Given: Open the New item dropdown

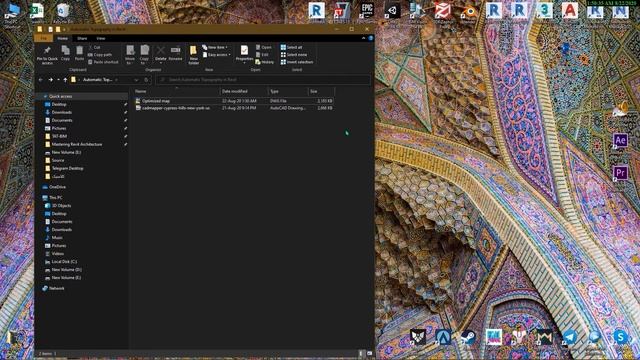Looking at the screenshot, I should coord(215,47).
